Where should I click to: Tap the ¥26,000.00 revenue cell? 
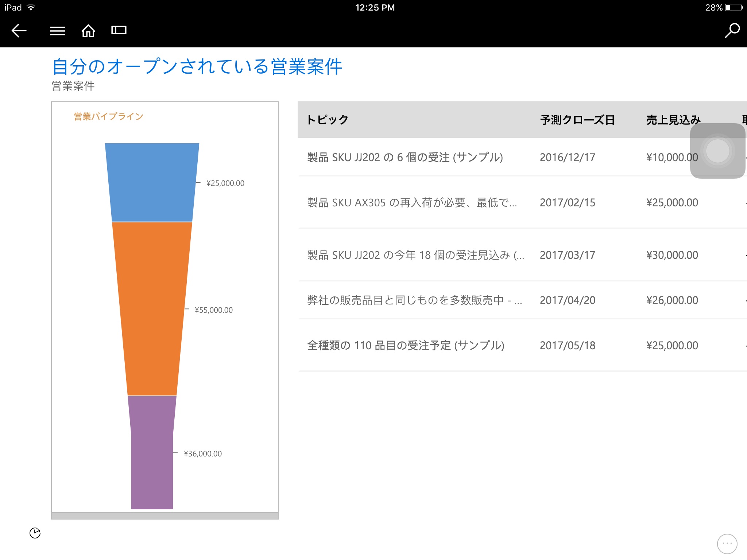672,300
